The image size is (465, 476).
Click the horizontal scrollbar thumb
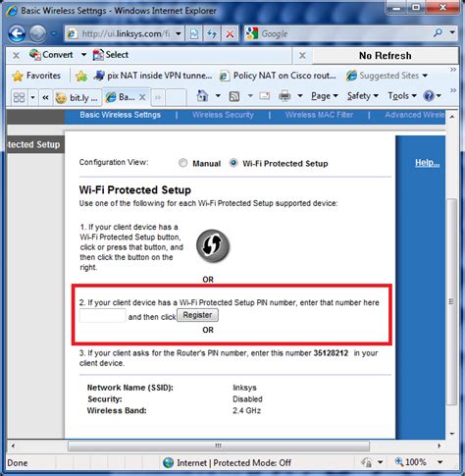219,446
